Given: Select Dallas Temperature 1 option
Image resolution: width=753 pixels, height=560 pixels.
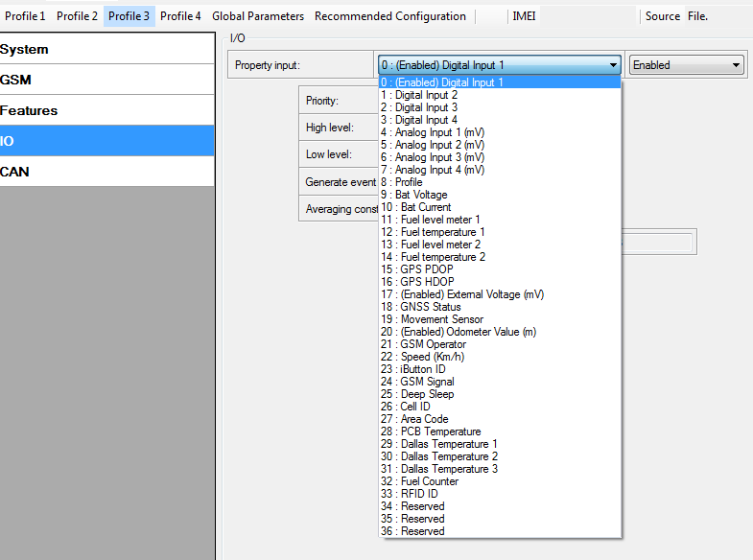Looking at the screenshot, I should pos(439,444).
